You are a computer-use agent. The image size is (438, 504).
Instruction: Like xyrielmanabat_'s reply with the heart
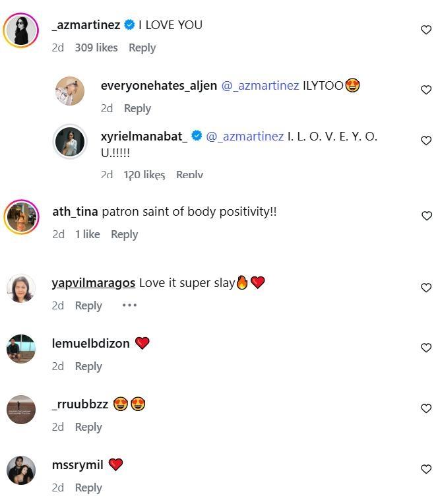coord(426,141)
